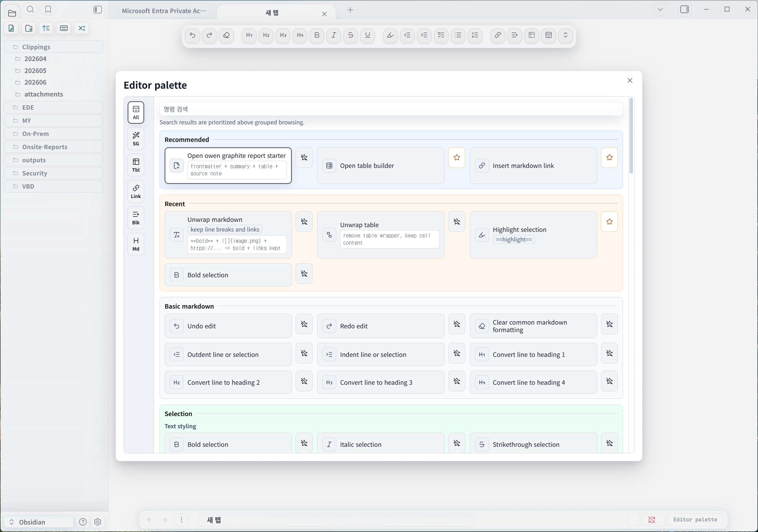Select the Md category in the palette
Screen dimensions: 758x532
pyautogui.click(x=136, y=244)
